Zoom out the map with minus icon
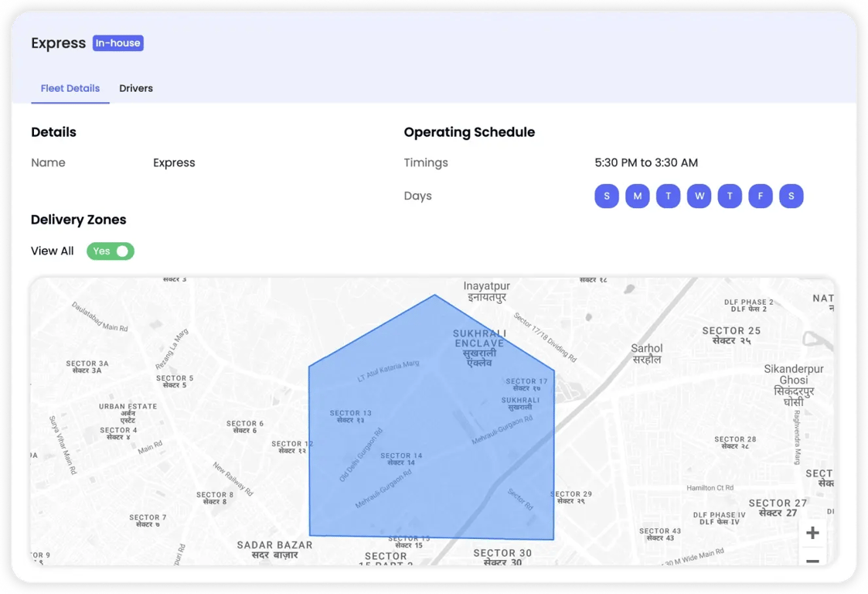Image resolution: width=868 pixels, height=594 pixels. 812,560
